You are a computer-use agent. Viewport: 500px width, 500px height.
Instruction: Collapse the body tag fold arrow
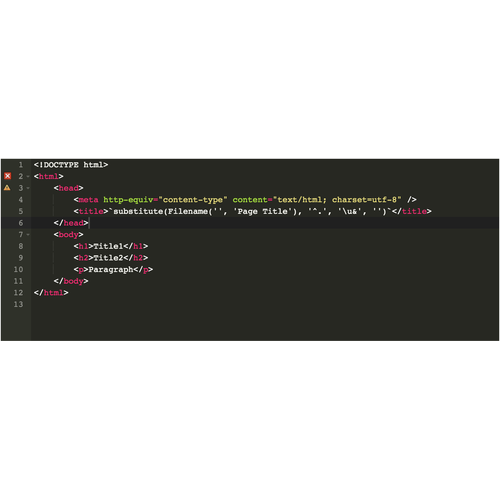pos(28,235)
